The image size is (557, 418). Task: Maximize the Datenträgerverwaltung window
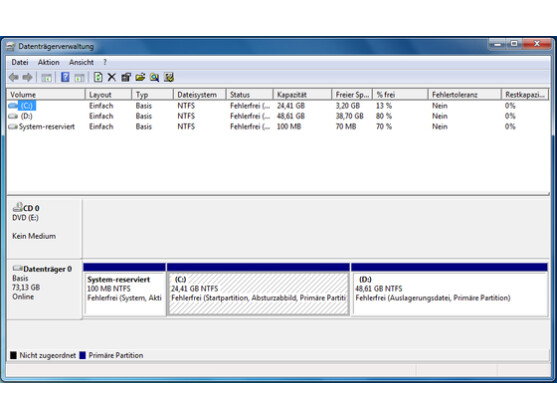[x=514, y=44]
